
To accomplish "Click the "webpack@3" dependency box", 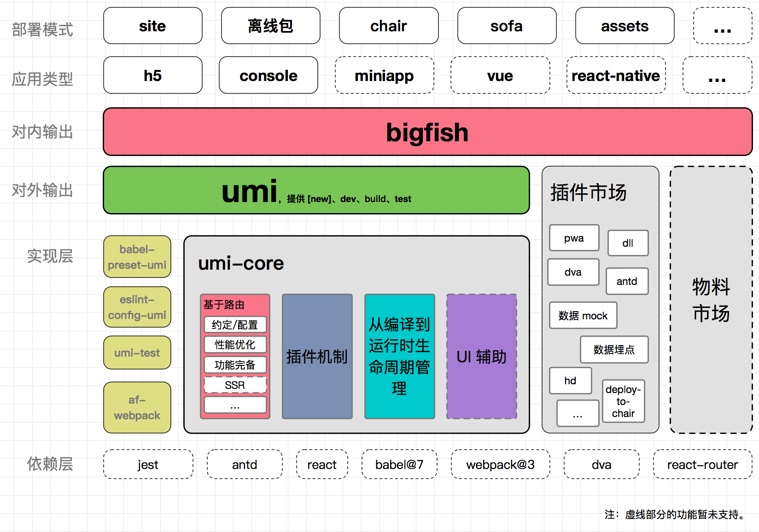I will [x=501, y=464].
